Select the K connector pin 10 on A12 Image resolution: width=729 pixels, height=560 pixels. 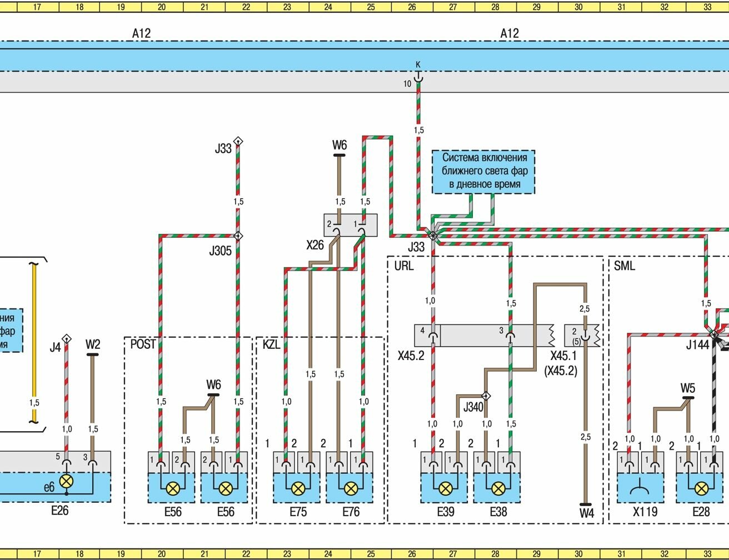tap(418, 79)
